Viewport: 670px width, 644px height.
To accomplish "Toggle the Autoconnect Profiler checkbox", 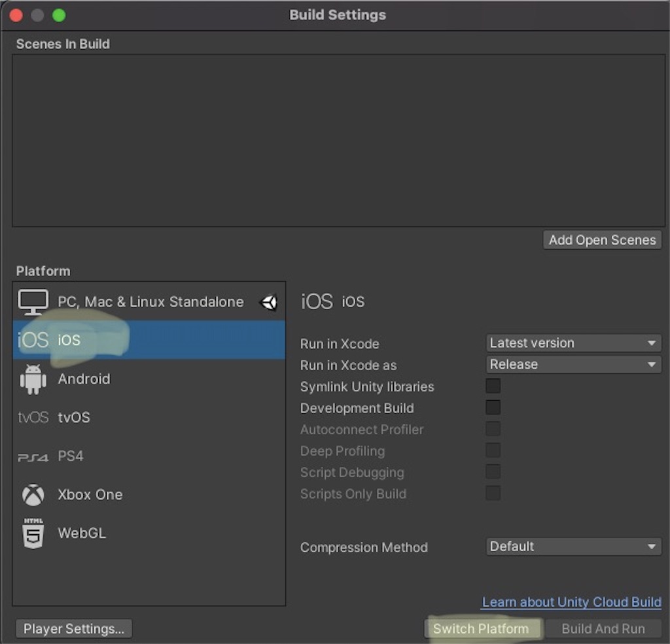I will tap(493, 429).
